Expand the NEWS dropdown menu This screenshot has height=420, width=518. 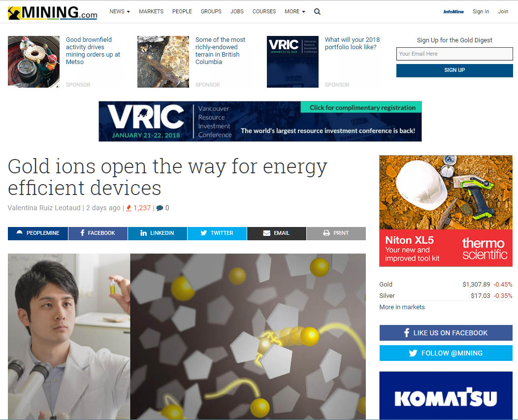pyautogui.click(x=120, y=11)
